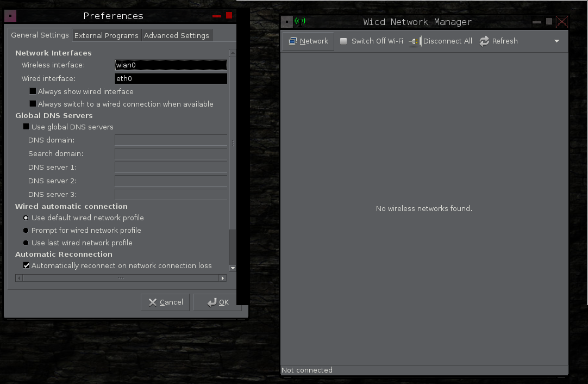Click the Cancel button's X icon

pos(152,302)
